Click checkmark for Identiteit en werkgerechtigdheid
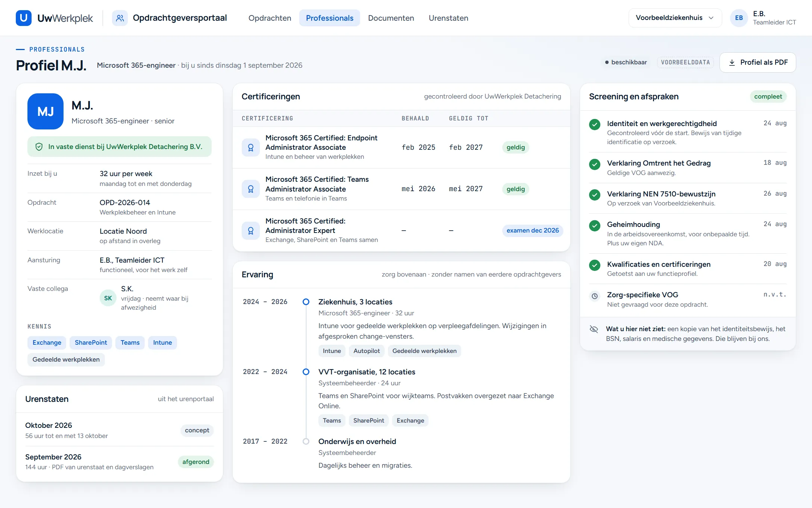The image size is (812, 508). tap(595, 124)
